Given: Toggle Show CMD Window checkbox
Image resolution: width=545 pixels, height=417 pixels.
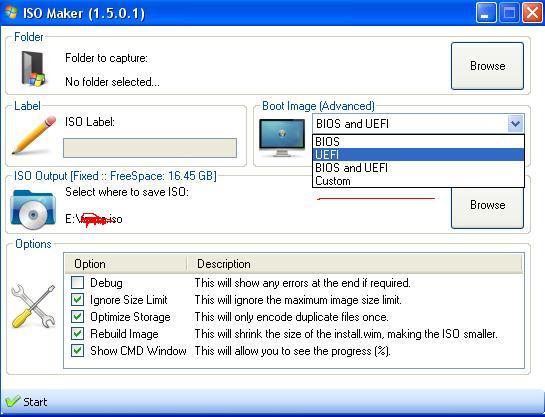Looking at the screenshot, I should click(77, 351).
